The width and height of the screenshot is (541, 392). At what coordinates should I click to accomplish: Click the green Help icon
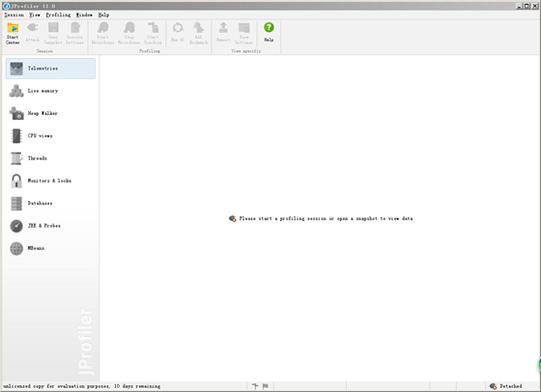[269, 28]
